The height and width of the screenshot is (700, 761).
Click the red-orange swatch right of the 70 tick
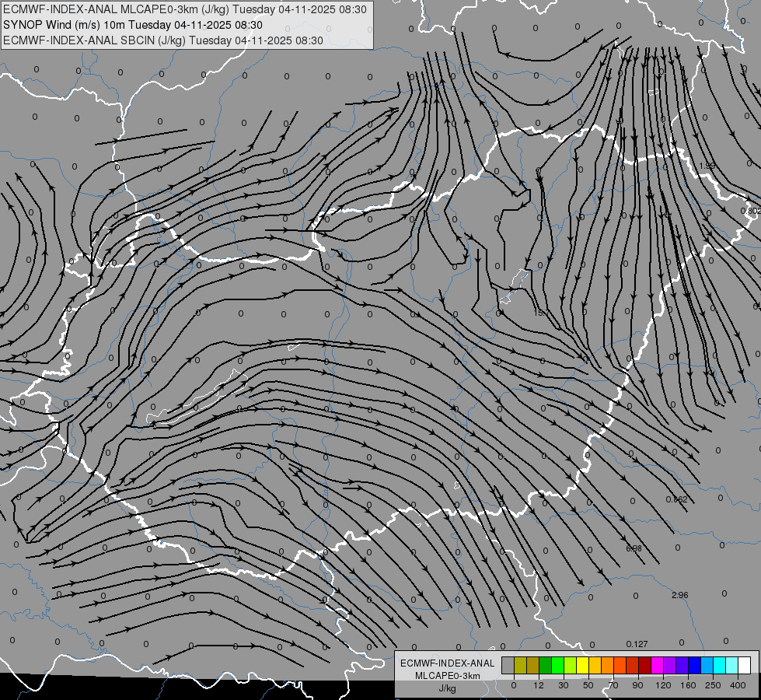coord(620,665)
